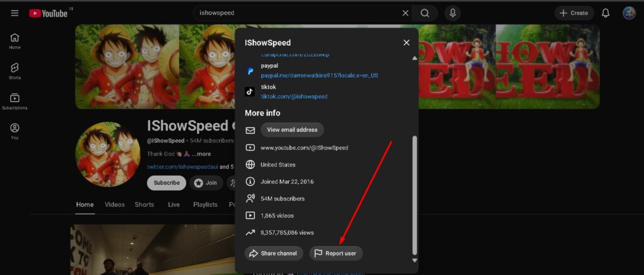Click the dialog scrollbar thumb
This screenshot has height=275, width=644.
coord(414,195)
